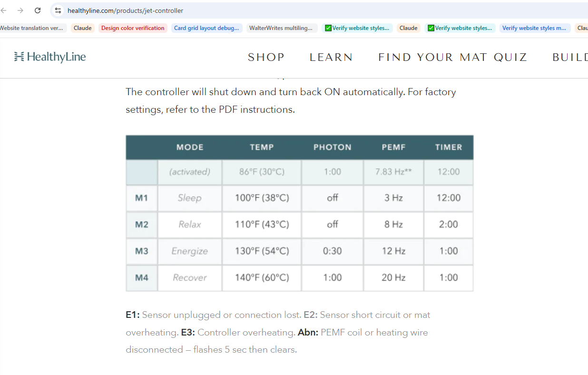Click the photon 'off' cell in Relax row
This screenshot has width=588, height=375.
pos(332,225)
